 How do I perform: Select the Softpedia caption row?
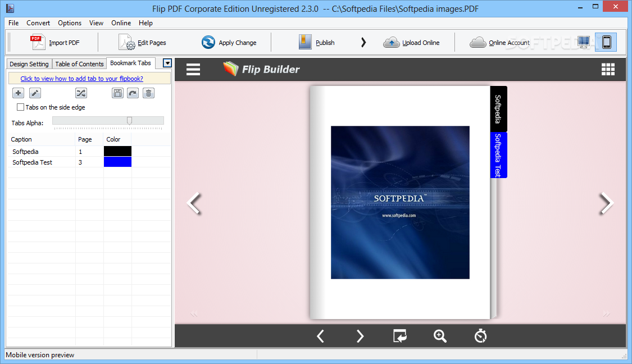pos(25,152)
